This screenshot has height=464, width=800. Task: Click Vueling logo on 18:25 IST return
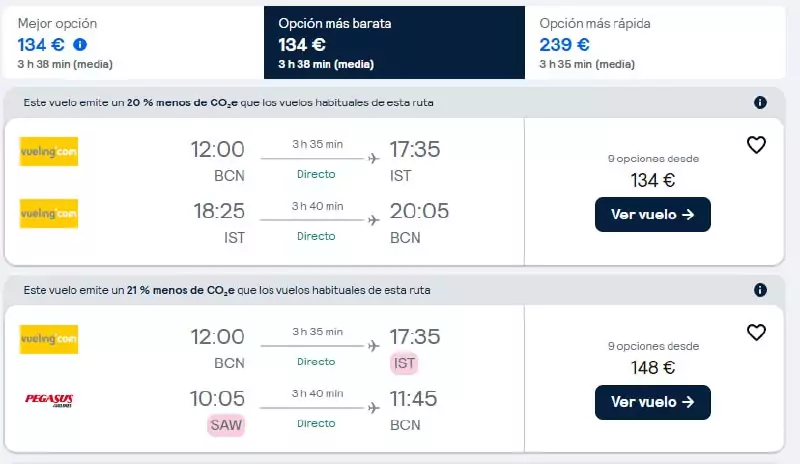49,213
